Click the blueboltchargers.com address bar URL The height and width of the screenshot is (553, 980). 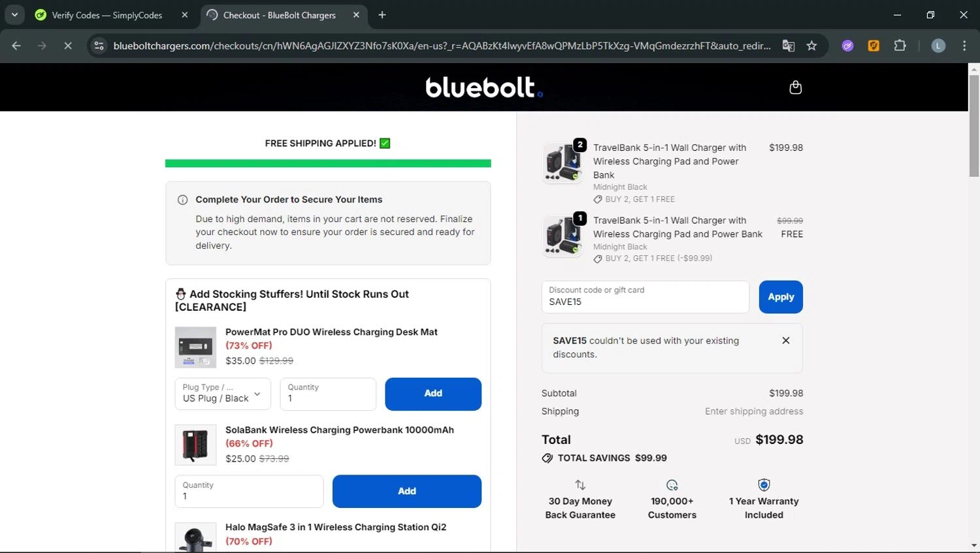click(x=442, y=46)
